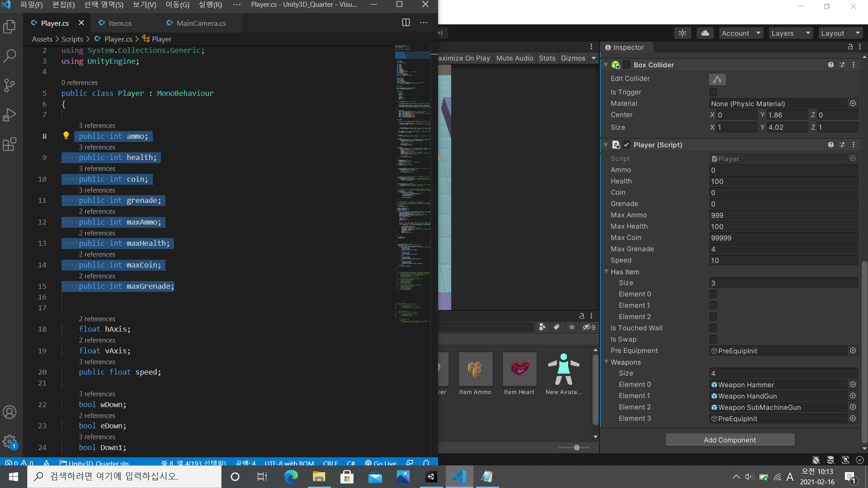The image size is (868, 488).
Task: Open the Source Control view
Action: 9,85
